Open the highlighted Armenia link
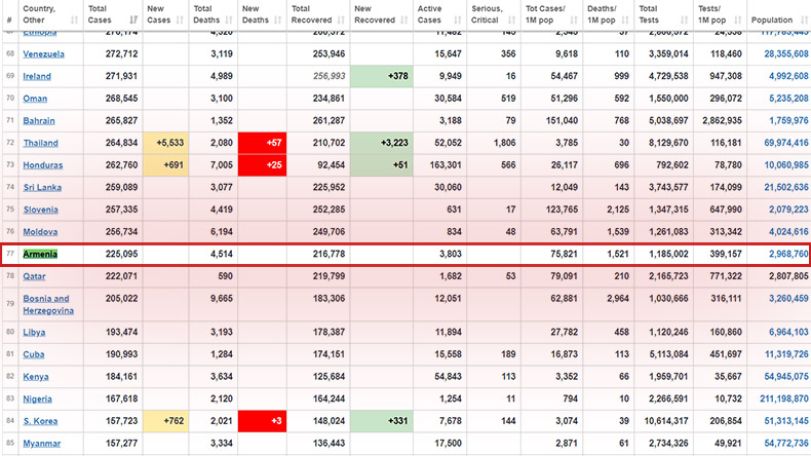The height and width of the screenshot is (456, 811). point(40,254)
